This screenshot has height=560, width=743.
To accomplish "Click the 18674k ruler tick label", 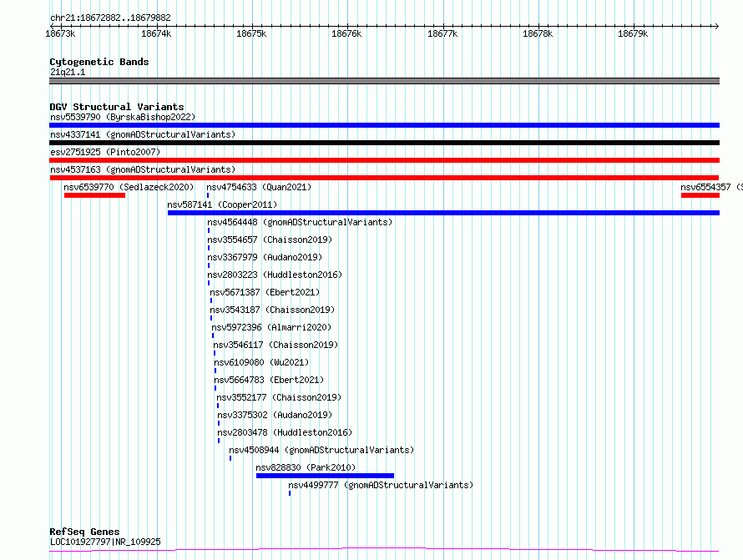I will pos(156,33).
